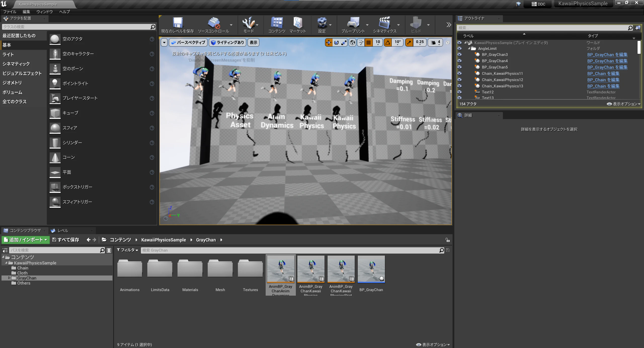The height and width of the screenshot is (348, 644).
Task: Select the scale gizmo tool in the viewport
Action: [x=344, y=43]
